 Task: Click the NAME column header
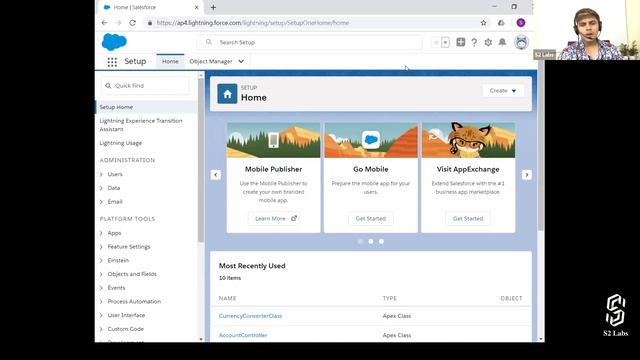(x=227, y=298)
